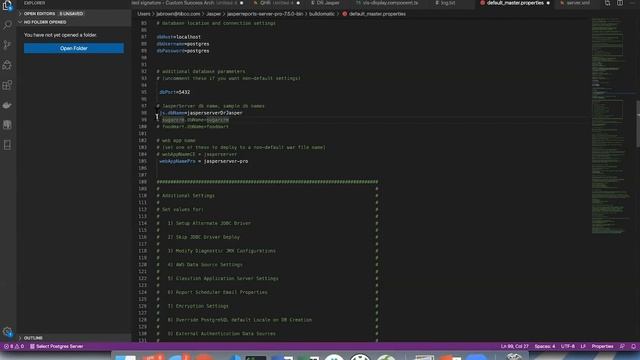Click the dbHost=localhost line
Screen dimensions: 640x360
(178, 37)
